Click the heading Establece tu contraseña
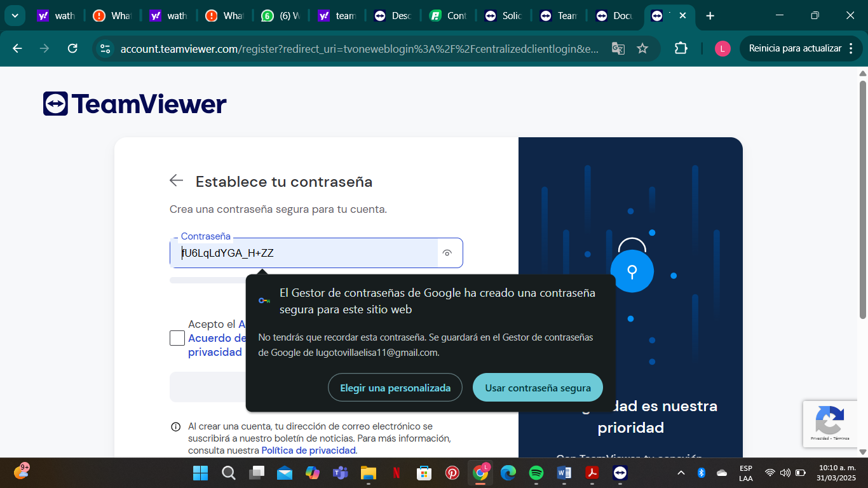 (x=284, y=182)
